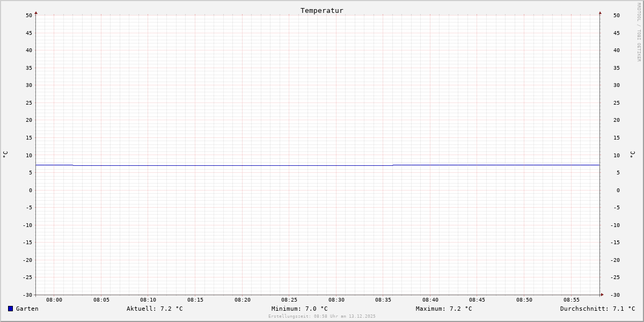Click the 08:40 time axis label
This screenshot has width=644, height=322.
coord(430,300)
